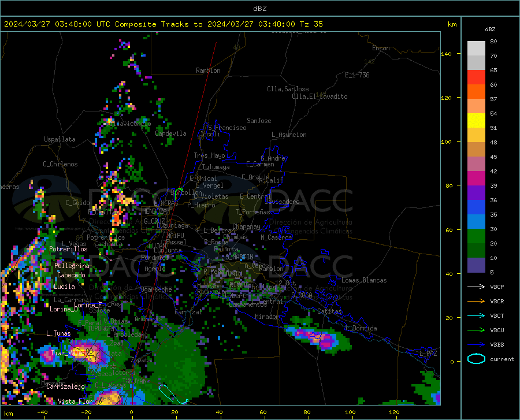Click the Capdevila place label
The width and height of the screenshot is (520, 420).
point(170,133)
